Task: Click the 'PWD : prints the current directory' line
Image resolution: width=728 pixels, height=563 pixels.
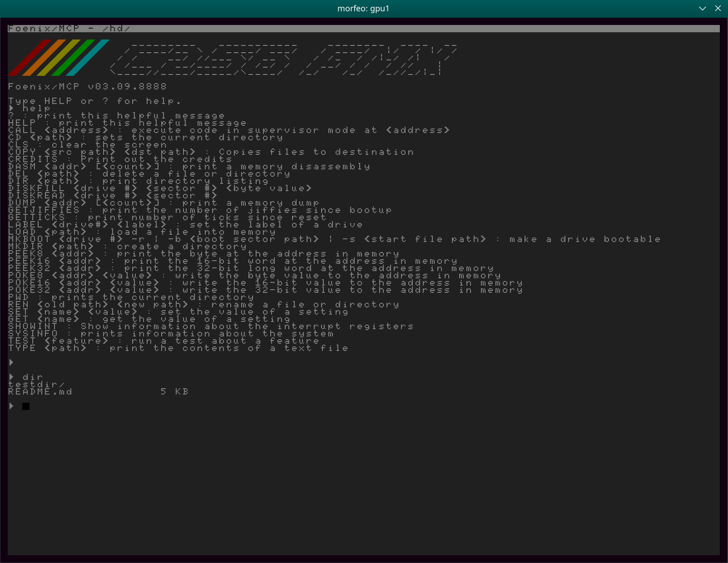Action: tap(131, 297)
